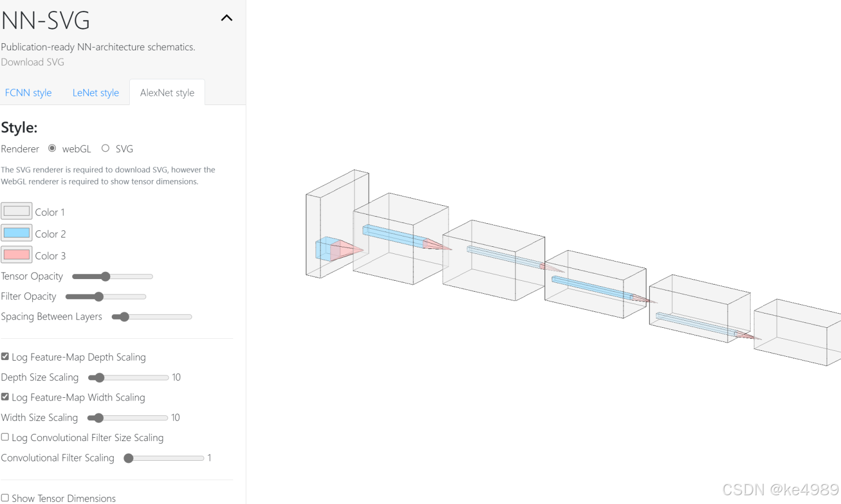The height and width of the screenshot is (504, 841).
Task: Collapse the NN-SVG panel with chevron
Action: 227,18
